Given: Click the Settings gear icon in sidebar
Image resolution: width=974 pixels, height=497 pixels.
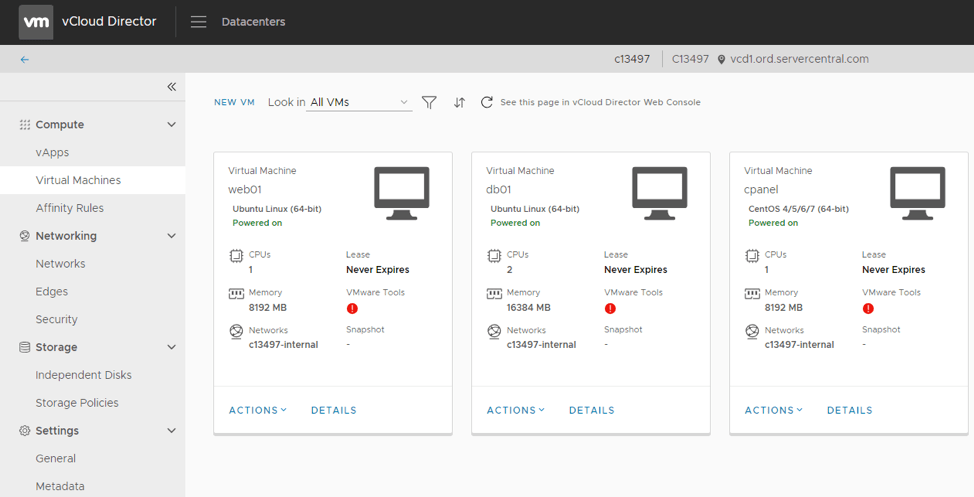Looking at the screenshot, I should click(25, 431).
